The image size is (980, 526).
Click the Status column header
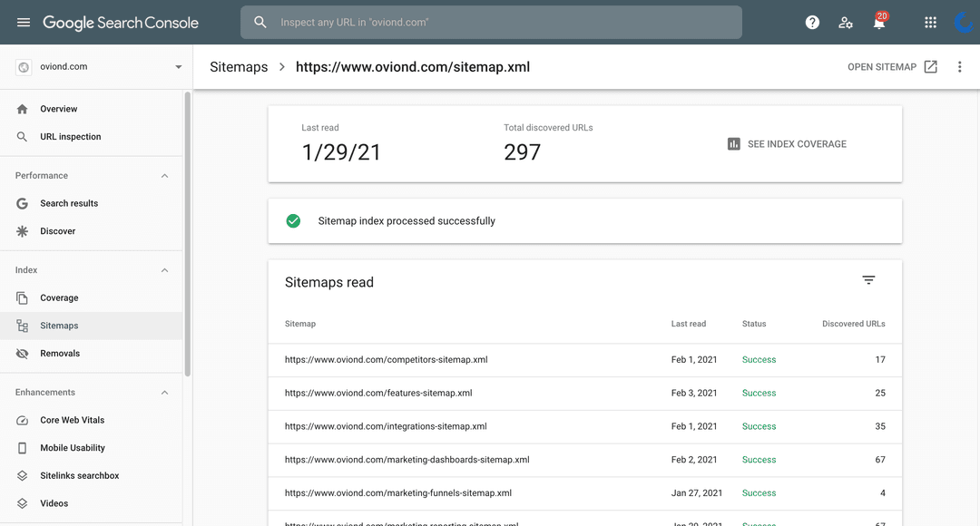point(754,324)
